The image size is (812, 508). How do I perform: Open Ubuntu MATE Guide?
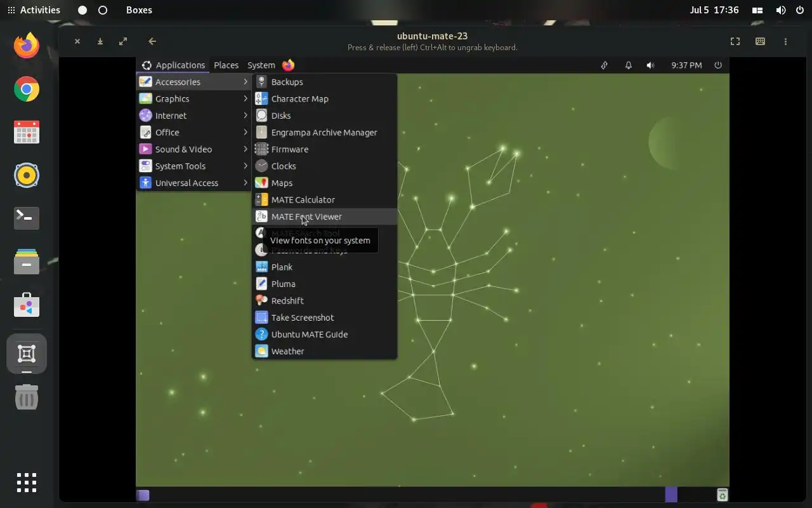(x=325, y=335)
